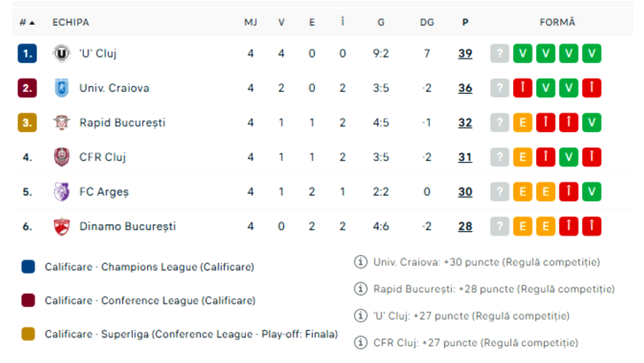
Task: Click the dark blue rank 1 badge
Action: coord(27,54)
